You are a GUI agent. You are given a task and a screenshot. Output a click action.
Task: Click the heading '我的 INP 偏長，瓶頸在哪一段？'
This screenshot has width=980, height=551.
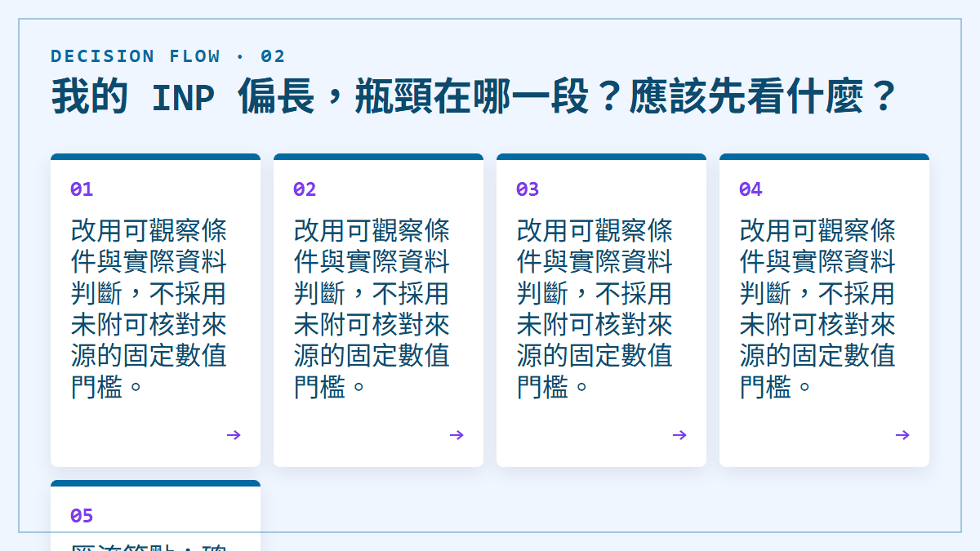coord(336,97)
